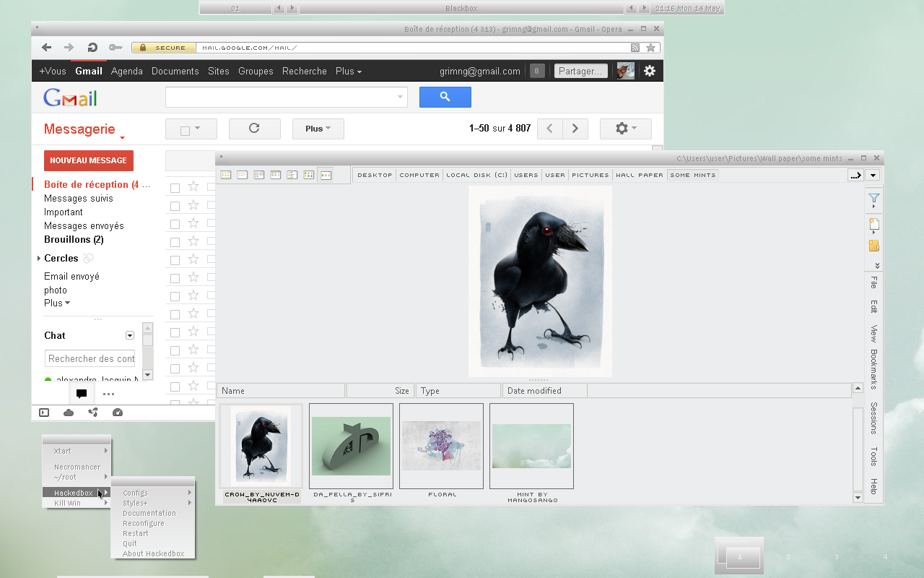Open the Gmail settings gear dropdown
924x578 pixels.
(626, 129)
